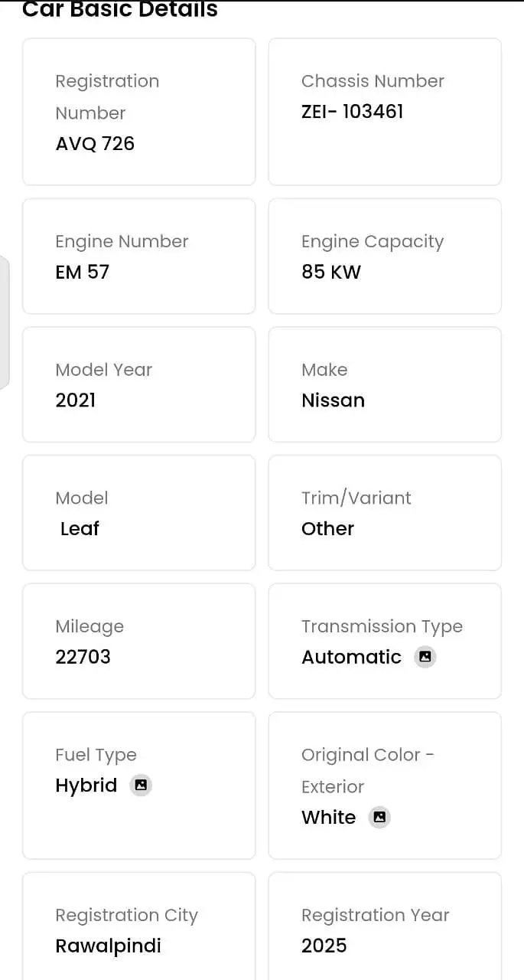Click the Fuel Type label text
524x980 pixels.
coord(96,755)
